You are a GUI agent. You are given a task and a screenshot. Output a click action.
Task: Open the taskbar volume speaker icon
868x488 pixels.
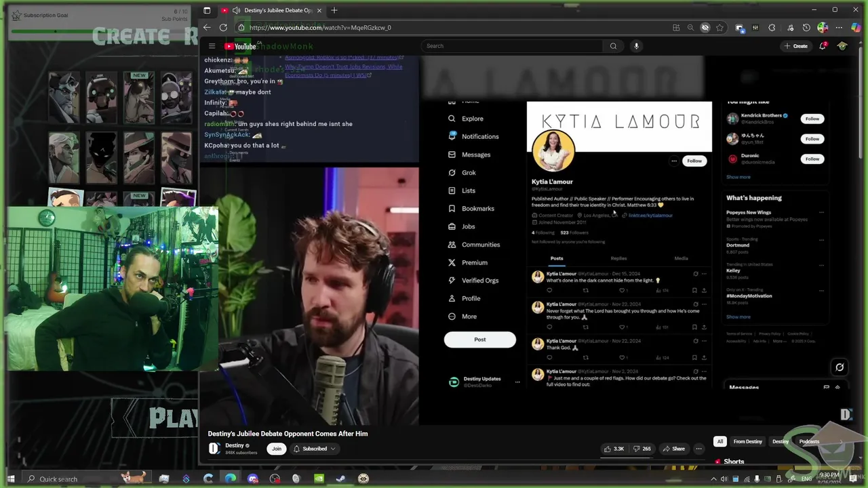point(724,479)
